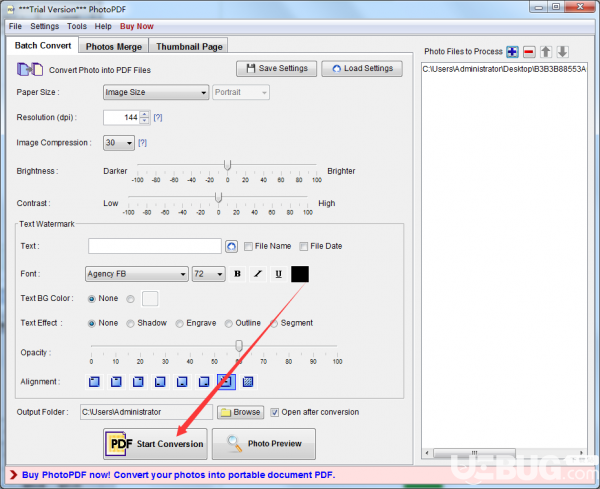Viewport: 600px width, 489px height.
Task: Remove selected photo with the red minus icon
Action: pos(529,52)
